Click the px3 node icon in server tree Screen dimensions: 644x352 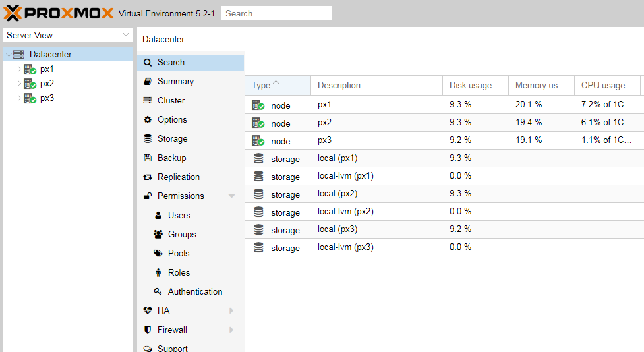click(30, 98)
